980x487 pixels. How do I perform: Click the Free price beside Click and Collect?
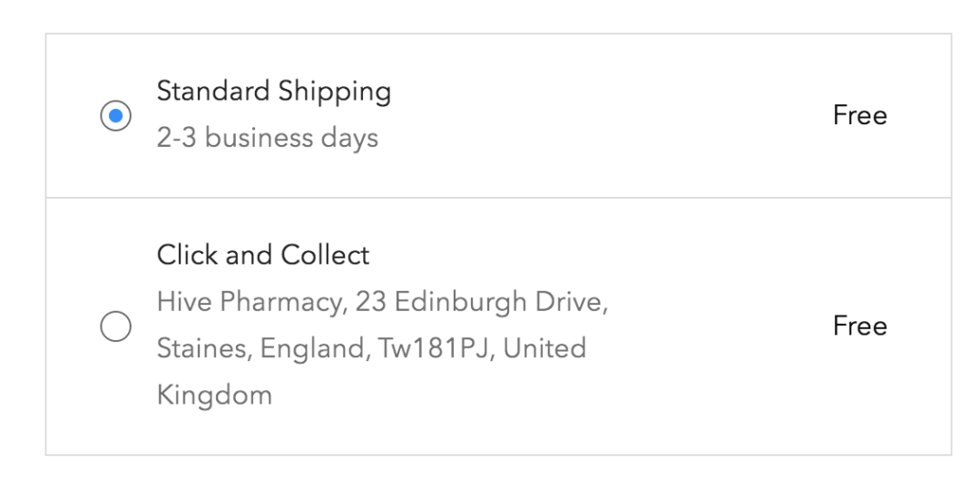859,326
